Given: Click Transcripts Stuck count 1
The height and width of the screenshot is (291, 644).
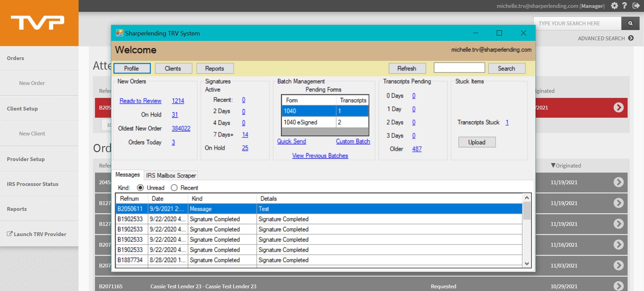Looking at the screenshot, I should [x=507, y=122].
